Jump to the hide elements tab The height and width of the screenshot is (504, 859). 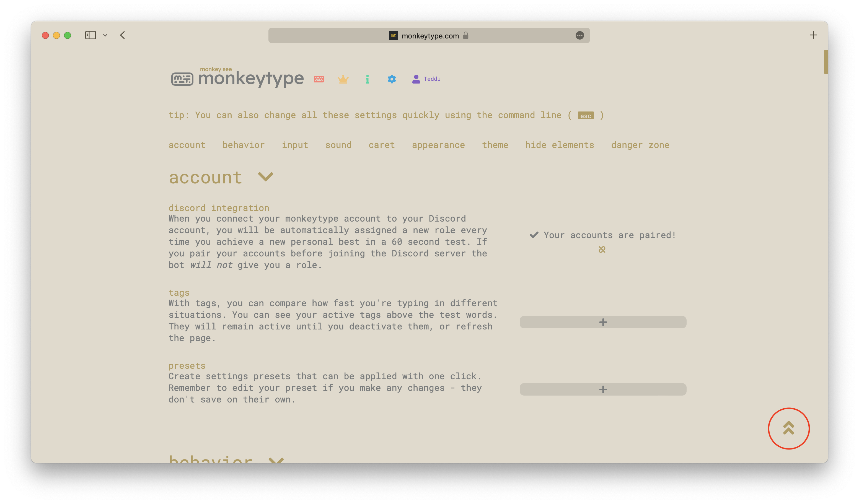coord(559,145)
